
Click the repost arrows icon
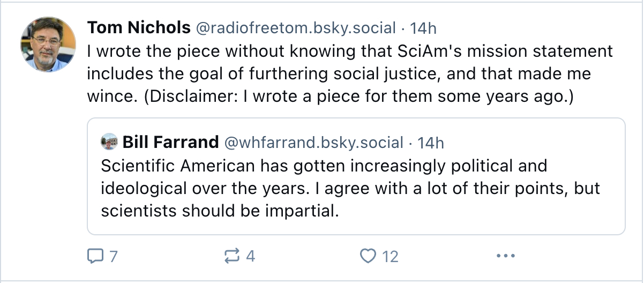232,257
